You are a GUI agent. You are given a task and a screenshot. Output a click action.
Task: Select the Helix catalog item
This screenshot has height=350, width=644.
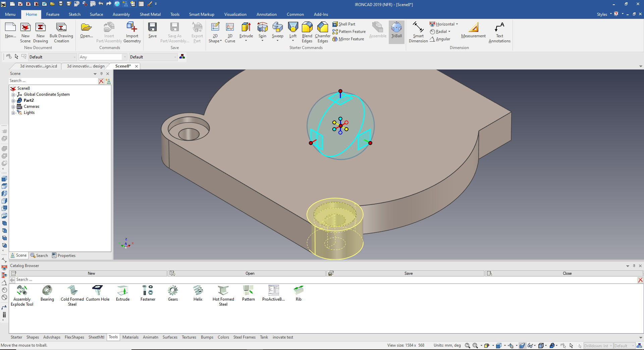(198, 293)
